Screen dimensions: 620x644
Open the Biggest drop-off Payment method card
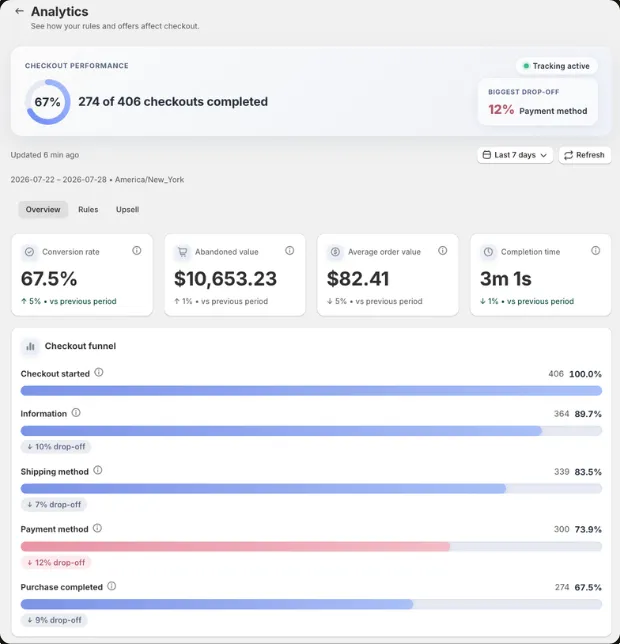537,102
